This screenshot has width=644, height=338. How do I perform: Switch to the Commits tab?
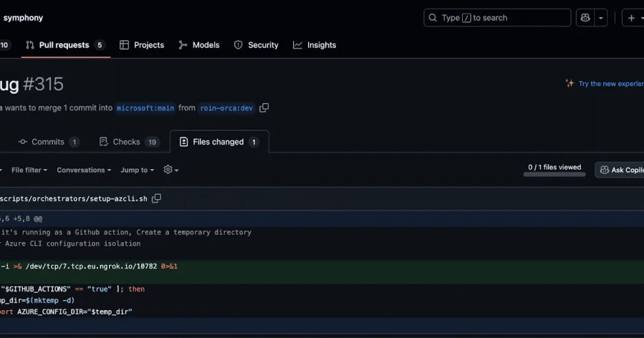49,142
